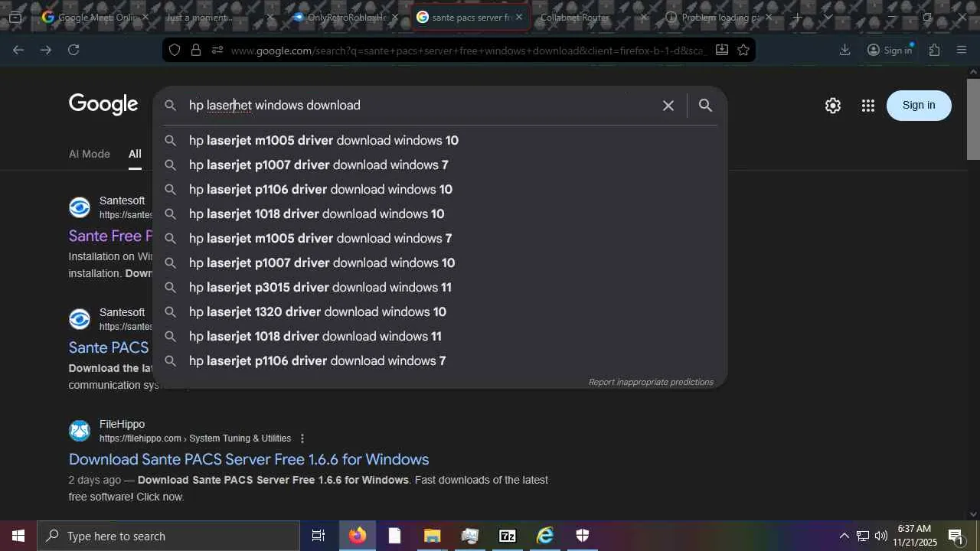Open Firefox account Sign in toolbar button
980x551 pixels.
click(890, 50)
